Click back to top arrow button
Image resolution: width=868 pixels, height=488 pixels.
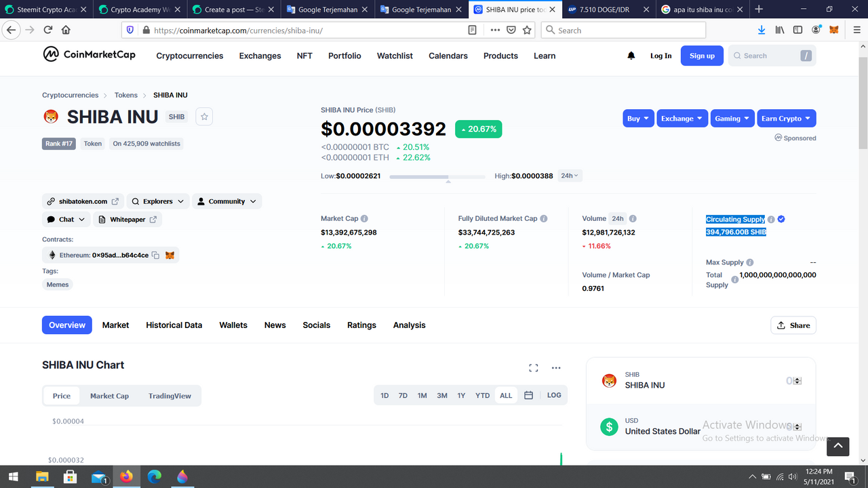point(837,446)
